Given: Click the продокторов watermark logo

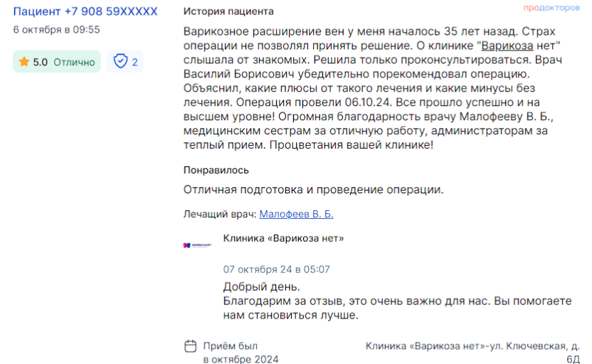Looking at the screenshot, I should coord(551,8).
